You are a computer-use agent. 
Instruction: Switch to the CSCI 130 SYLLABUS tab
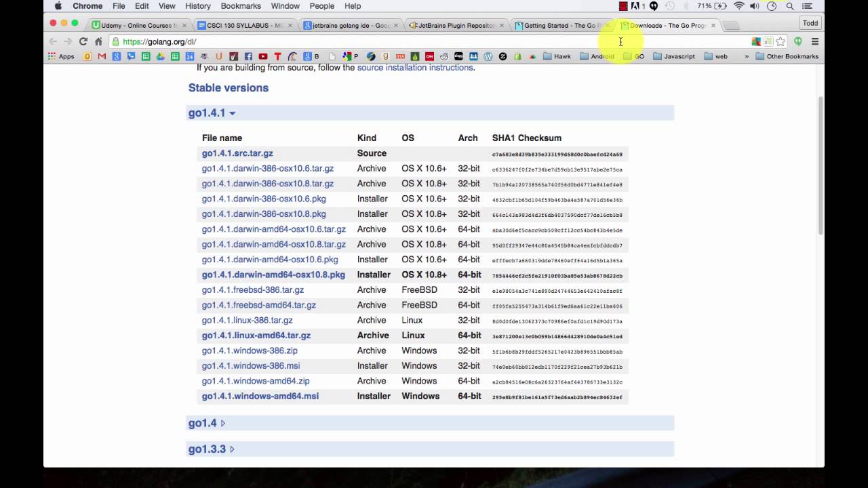pyautogui.click(x=244, y=25)
